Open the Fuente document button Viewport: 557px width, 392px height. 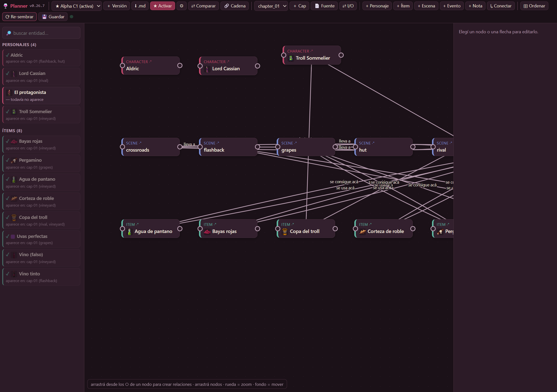[x=324, y=6]
